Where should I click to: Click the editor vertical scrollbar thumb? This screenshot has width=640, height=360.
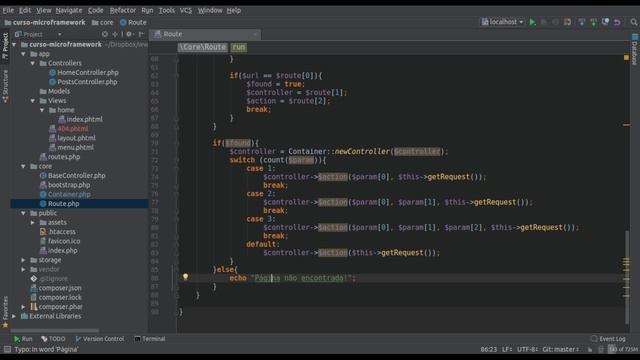point(627,278)
